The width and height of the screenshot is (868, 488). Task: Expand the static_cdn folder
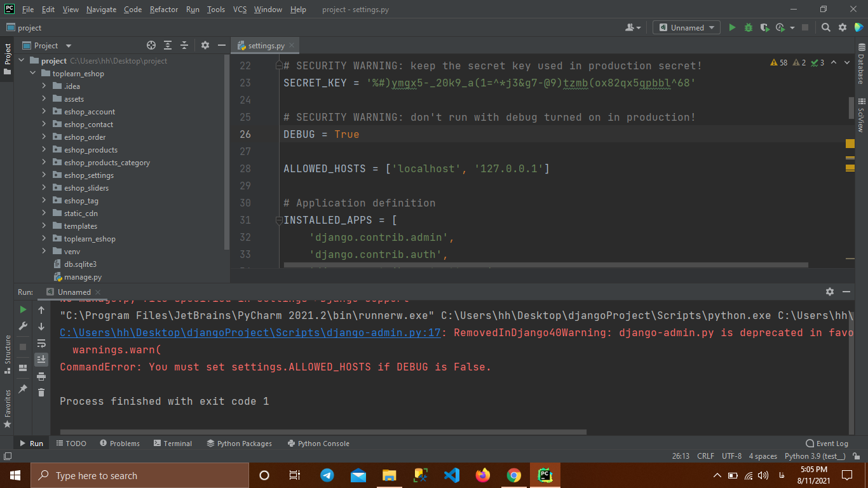tap(44, 213)
